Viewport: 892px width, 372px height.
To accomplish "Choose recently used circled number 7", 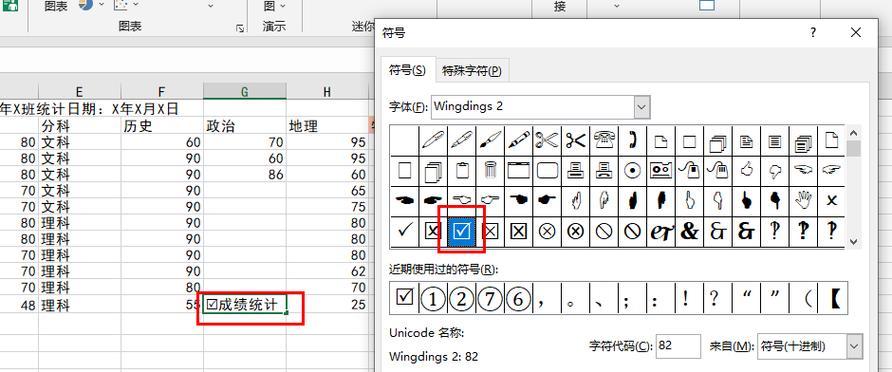I will (x=490, y=297).
